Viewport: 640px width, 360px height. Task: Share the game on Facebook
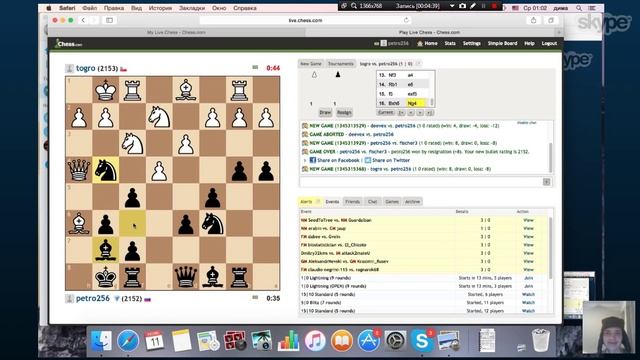tap(334, 160)
